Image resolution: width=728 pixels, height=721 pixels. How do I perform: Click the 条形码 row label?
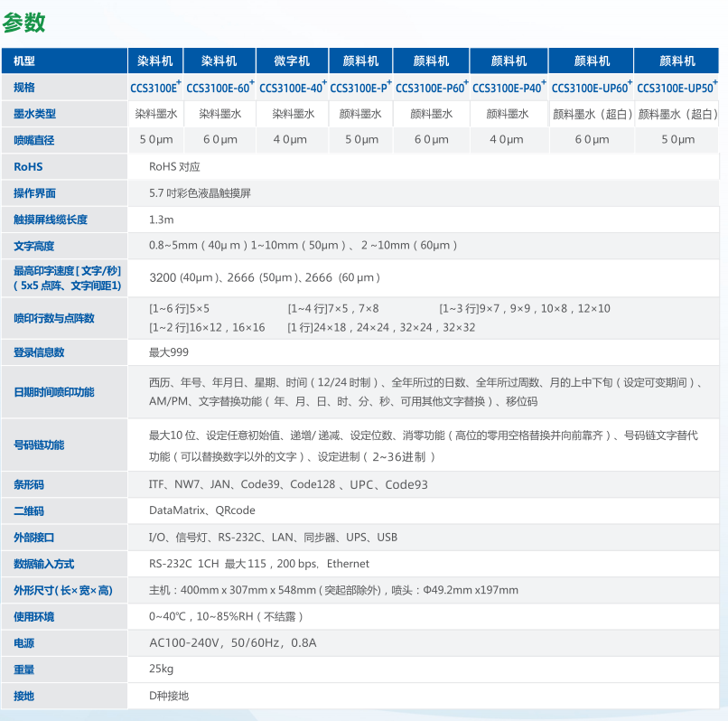29,485
